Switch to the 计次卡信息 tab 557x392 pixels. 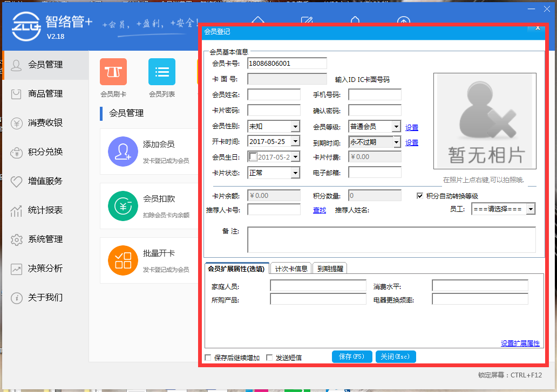tap(291, 267)
